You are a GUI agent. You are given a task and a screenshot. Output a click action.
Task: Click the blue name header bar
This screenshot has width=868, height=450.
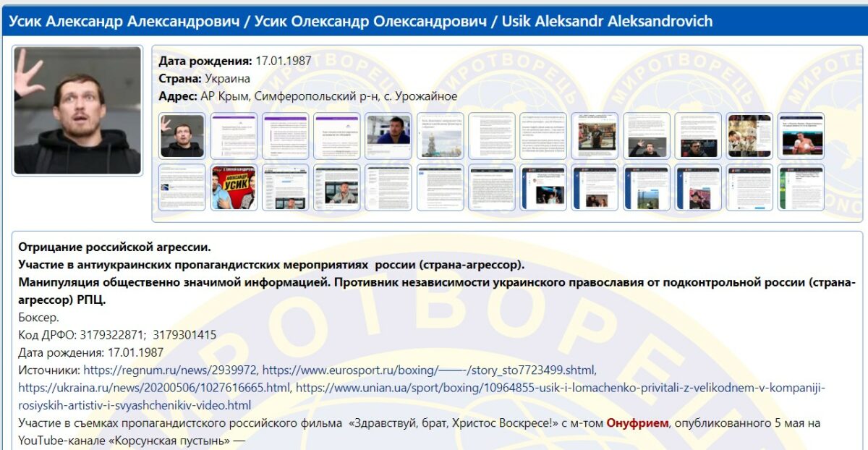pyautogui.click(x=434, y=21)
